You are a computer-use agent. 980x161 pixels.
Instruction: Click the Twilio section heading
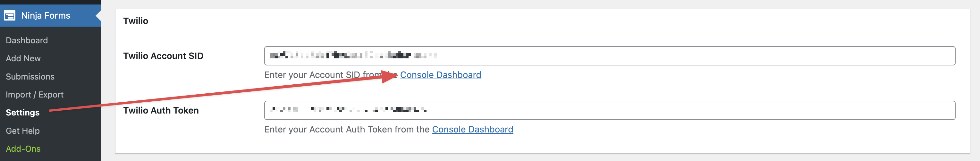(135, 21)
